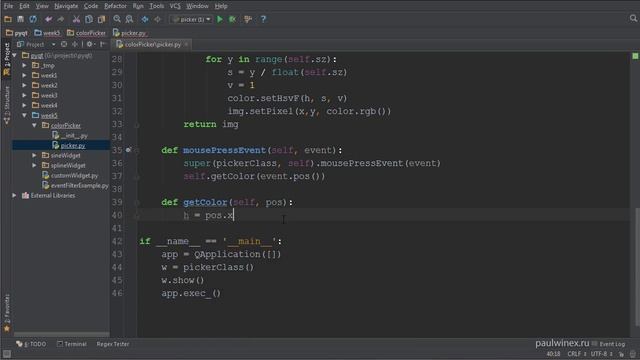
Task: Click the override gutter icon at line 35
Action: click(128, 150)
